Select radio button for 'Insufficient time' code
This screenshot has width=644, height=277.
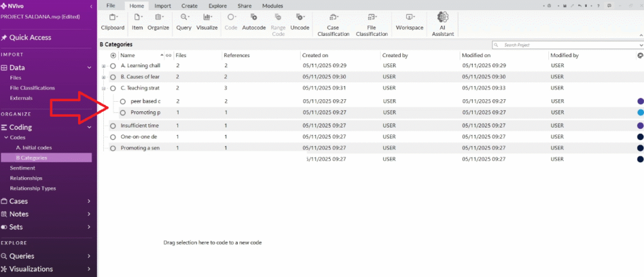click(x=113, y=126)
